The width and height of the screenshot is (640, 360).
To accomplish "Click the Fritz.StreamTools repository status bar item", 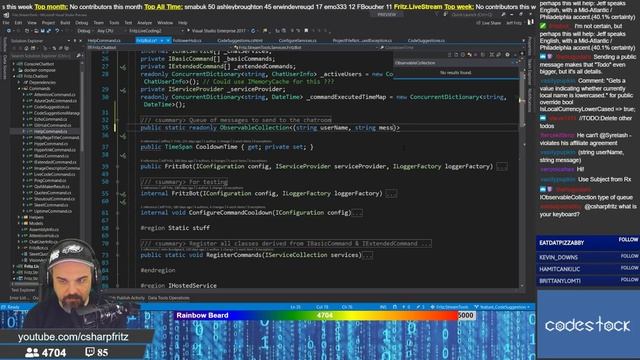I will pyautogui.click(x=449, y=307).
